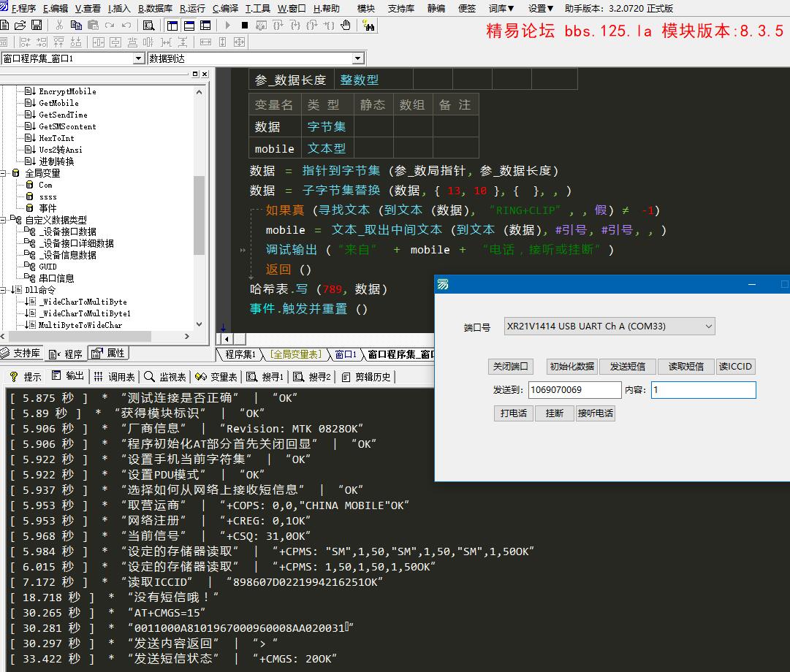Switch to the 提示 output tab
Image resolution: width=790 pixels, height=672 pixels.
[25, 377]
